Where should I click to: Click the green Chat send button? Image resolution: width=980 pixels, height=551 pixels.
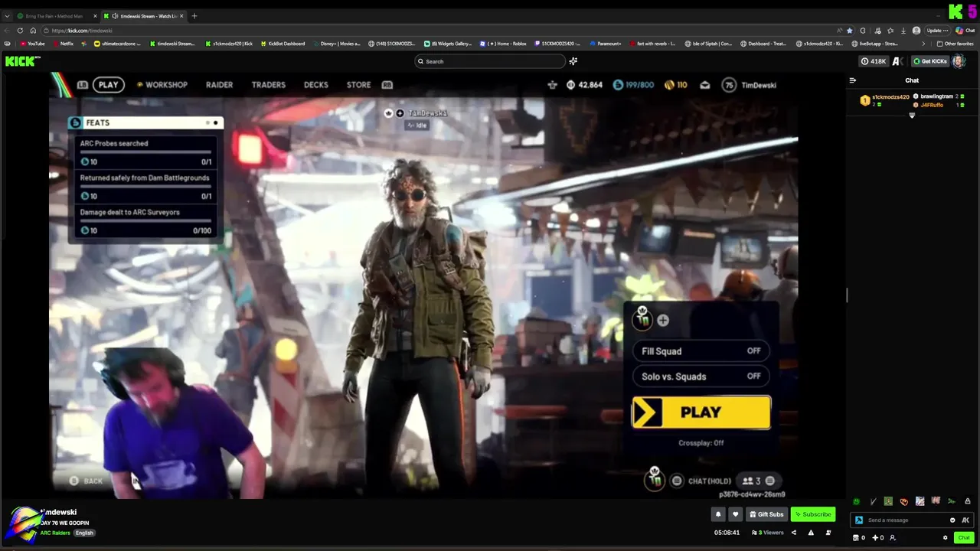(x=964, y=538)
